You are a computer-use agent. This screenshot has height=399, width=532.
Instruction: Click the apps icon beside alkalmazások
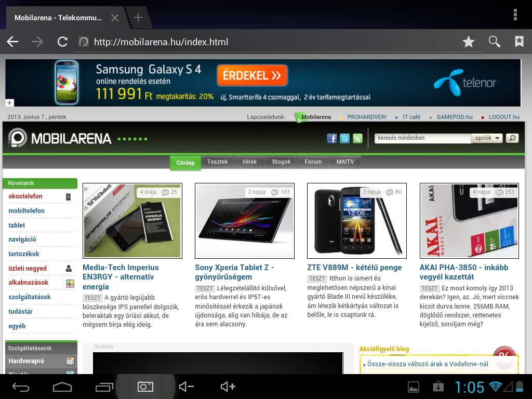click(x=70, y=284)
